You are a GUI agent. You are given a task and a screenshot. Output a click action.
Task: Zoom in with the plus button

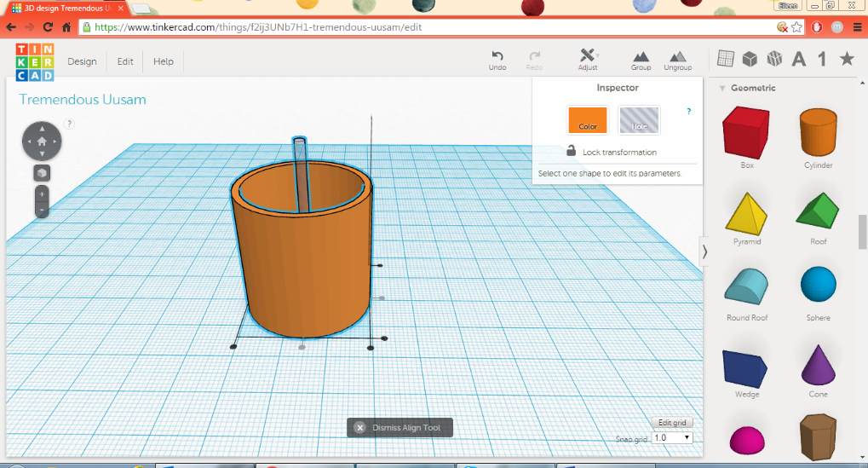[x=42, y=194]
